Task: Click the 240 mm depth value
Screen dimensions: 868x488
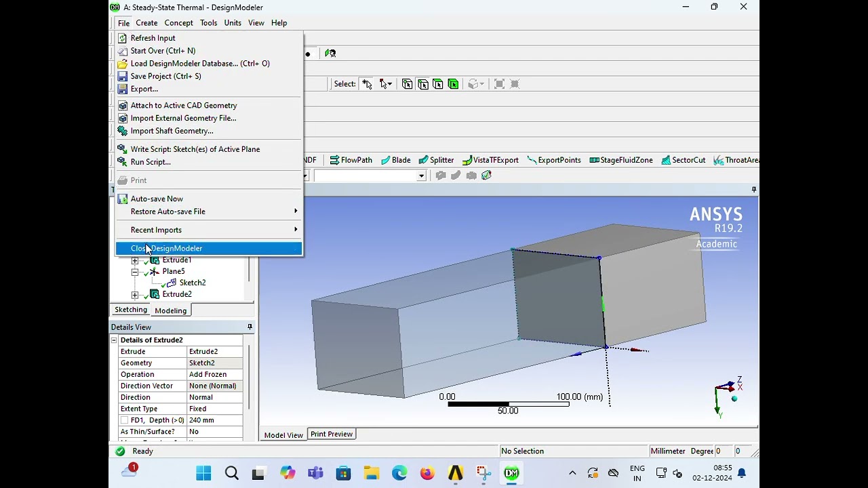Action: 214,420
